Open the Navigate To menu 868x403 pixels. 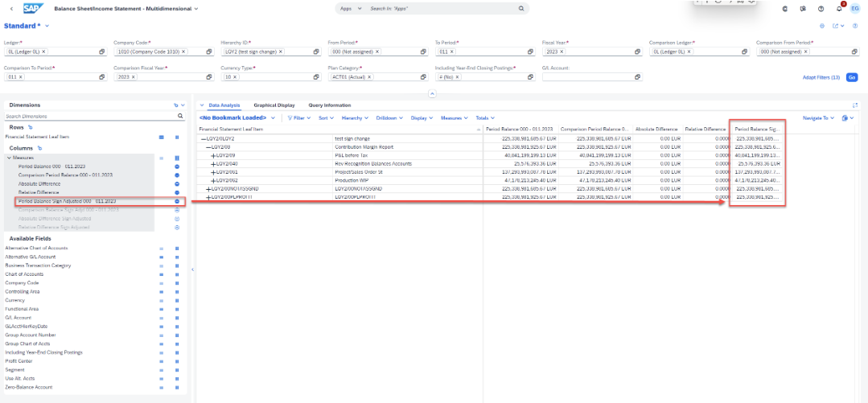pos(819,118)
